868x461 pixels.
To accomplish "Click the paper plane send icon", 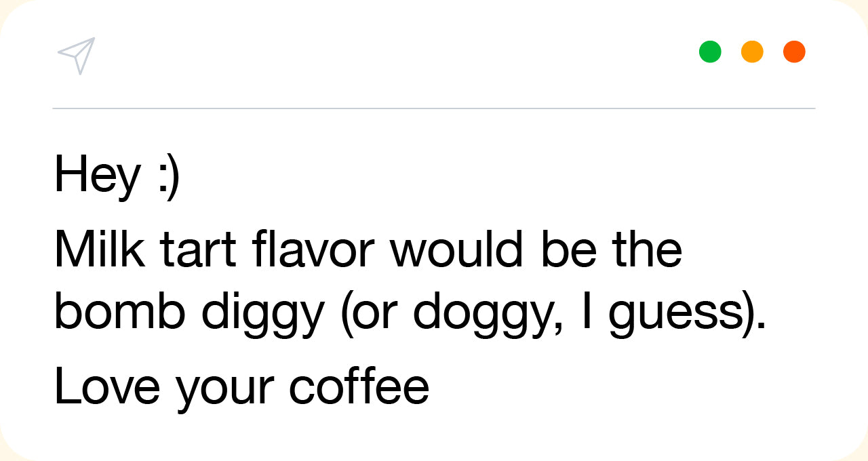I will coord(77,55).
